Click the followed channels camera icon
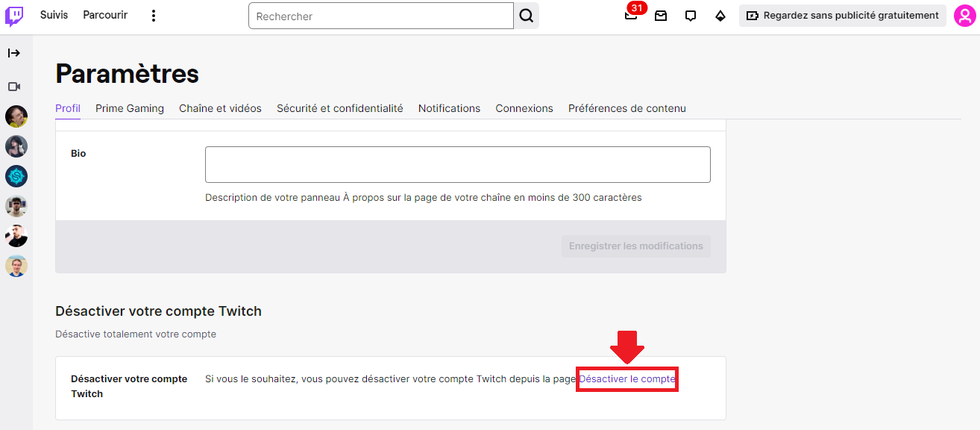The height and width of the screenshot is (430, 980). pyautogui.click(x=14, y=87)
